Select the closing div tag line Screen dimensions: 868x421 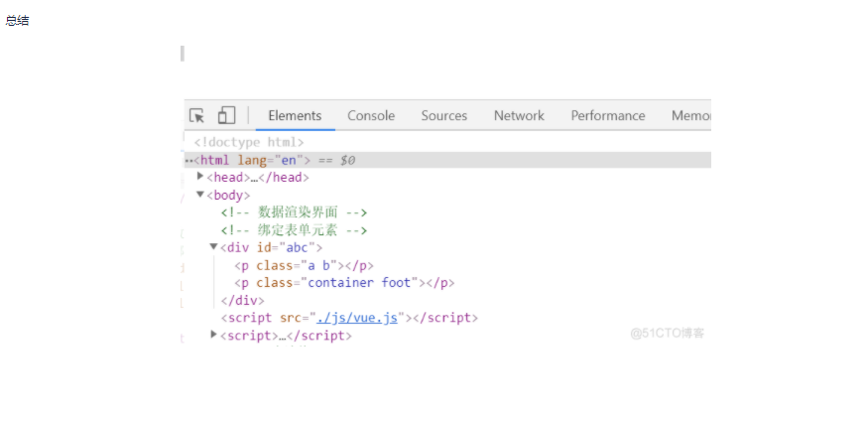click(x=242, y=300)
